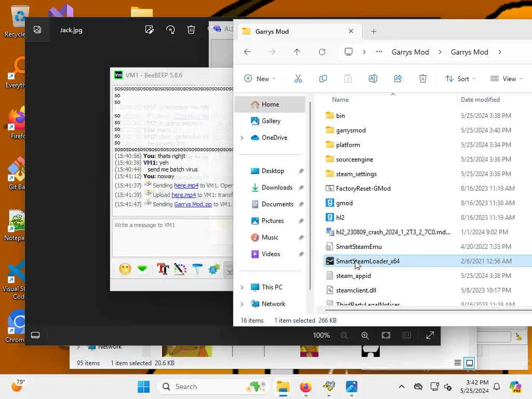The height and width of the screenshot is (399, 532).
Task: Click the BeeBEEP font color brush icon
Action: [x=180, y=269]
